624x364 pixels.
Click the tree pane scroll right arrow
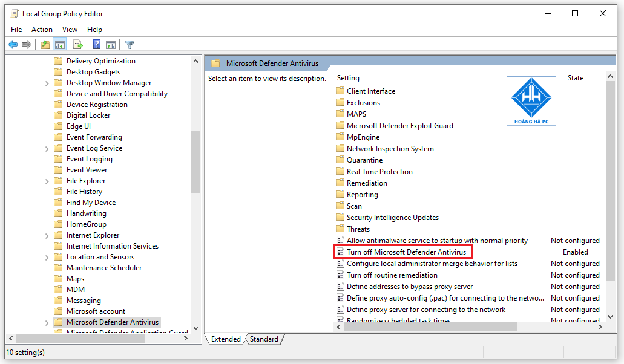[x=185, y=338]
